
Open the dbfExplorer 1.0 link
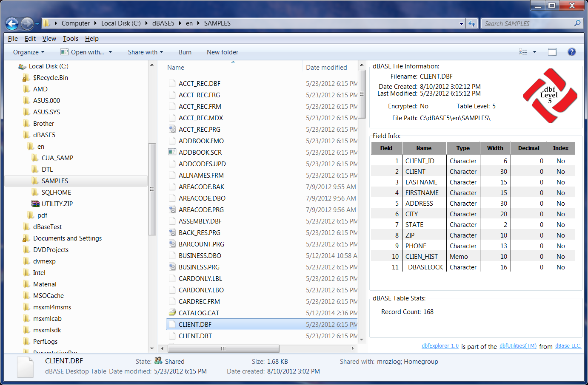click(440, 346)
